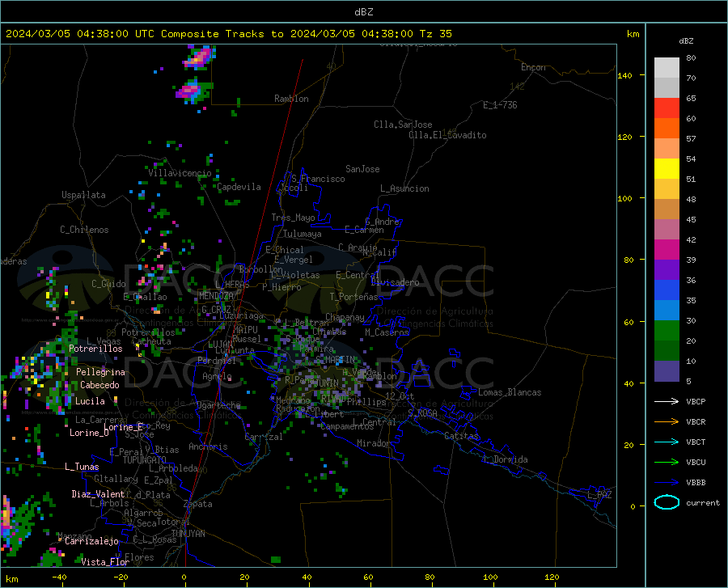Screen dimensions: 728x588
Task: Select the red swatch in dBZ scale
Action: [x=667, y=108]
